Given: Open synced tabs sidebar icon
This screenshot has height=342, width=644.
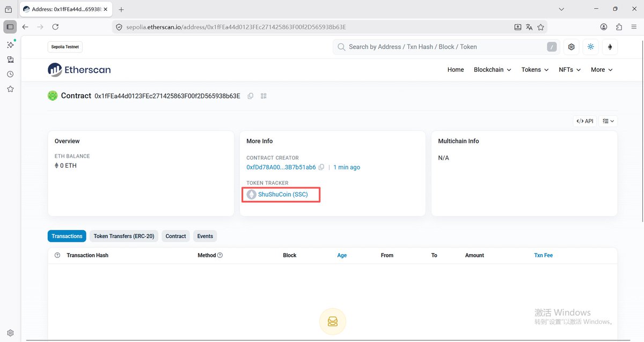Looking at the screenshot, I should (10, 60).
